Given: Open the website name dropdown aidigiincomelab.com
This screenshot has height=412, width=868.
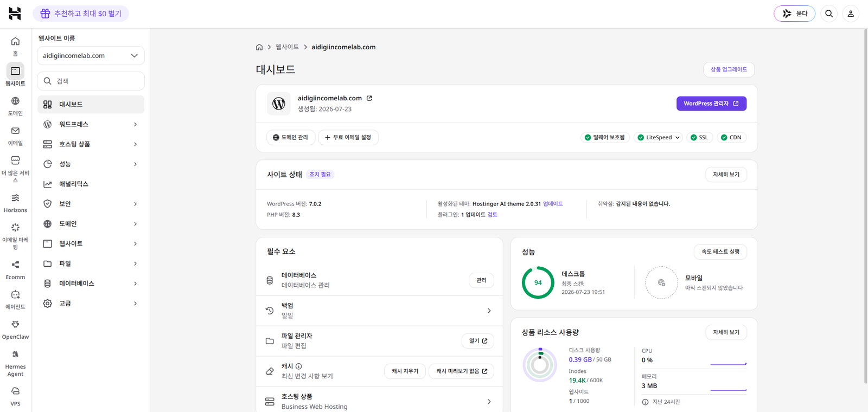Looking at the screenshot, I should click(91, 56).
